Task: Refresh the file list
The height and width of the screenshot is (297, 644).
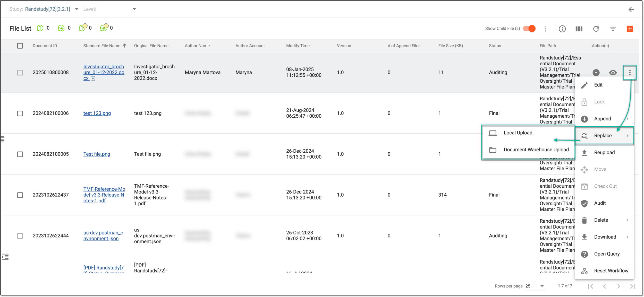Action: [x=596, y=29]
